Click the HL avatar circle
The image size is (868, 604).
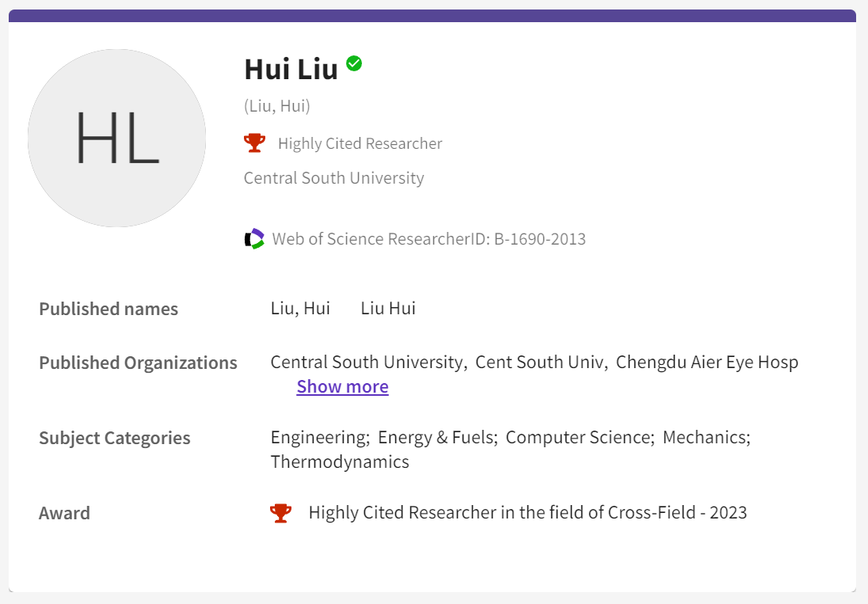point(117,138)
